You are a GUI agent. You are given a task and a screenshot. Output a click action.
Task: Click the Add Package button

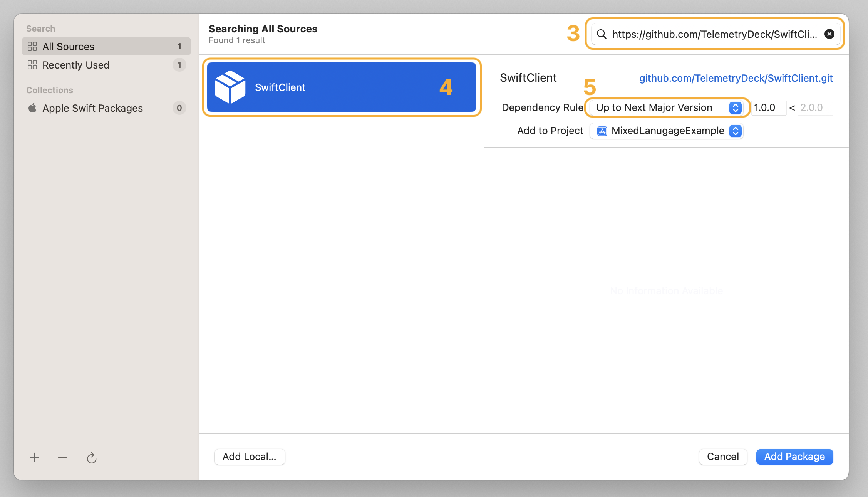click(794, 457)
